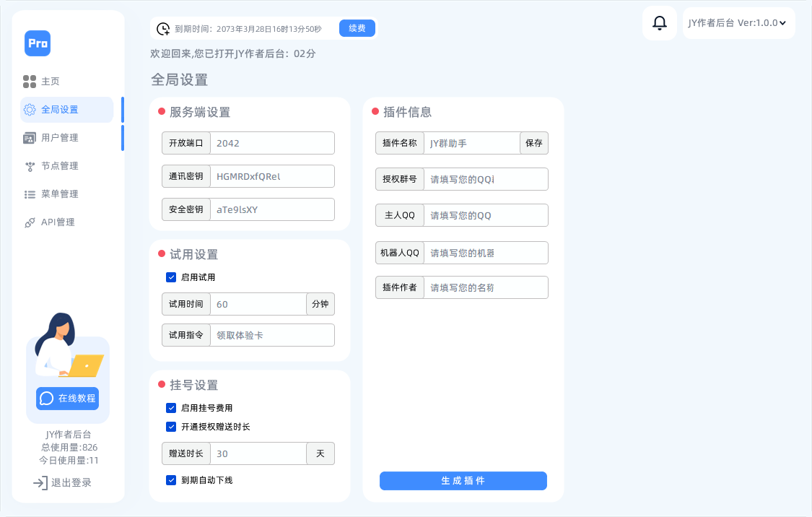Image resolution: width=812 pixels, height=517 pixels.
Task: Open the 用户管理 user management page
Action: [58, 137]
